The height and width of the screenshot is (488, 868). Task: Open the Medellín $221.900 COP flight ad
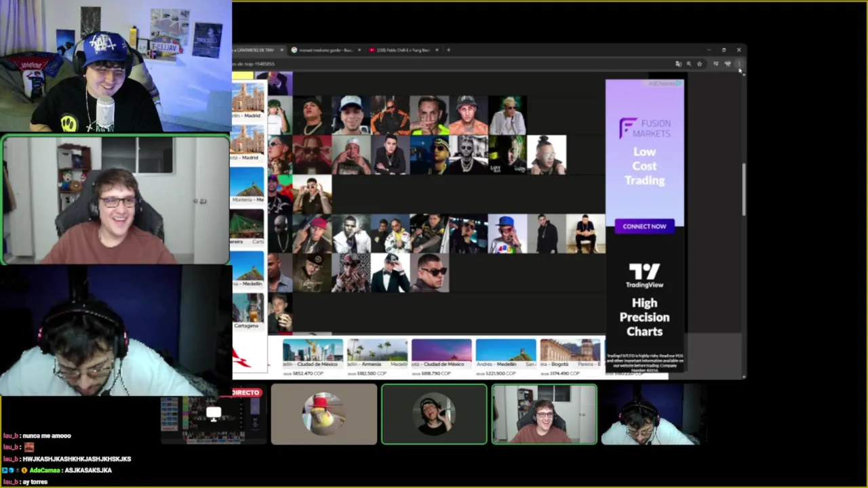[506, 357]
